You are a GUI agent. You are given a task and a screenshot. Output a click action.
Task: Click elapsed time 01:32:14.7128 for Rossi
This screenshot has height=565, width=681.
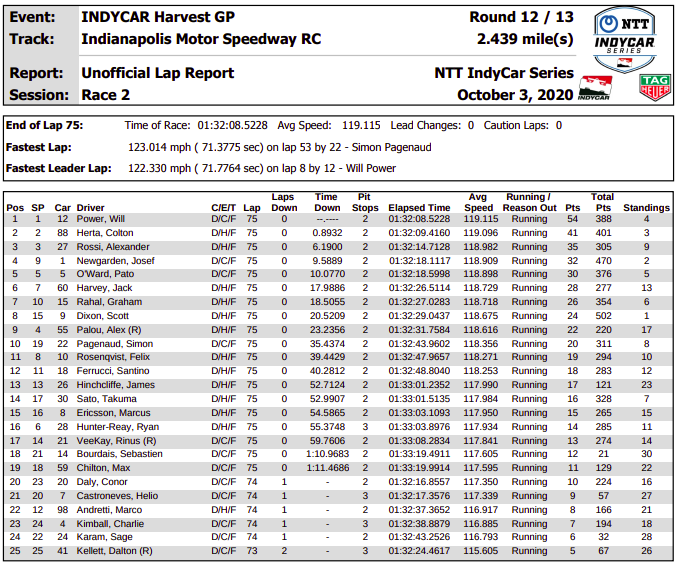[419, 247]
